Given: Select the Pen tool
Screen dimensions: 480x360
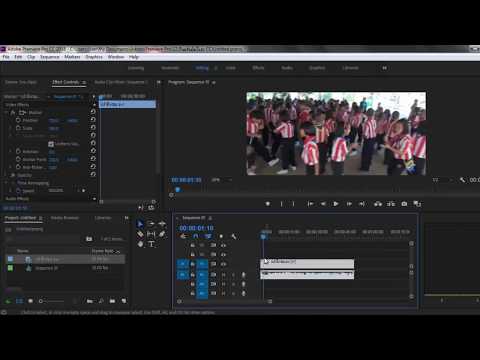Looking at the screenshot, I should 162,234.
